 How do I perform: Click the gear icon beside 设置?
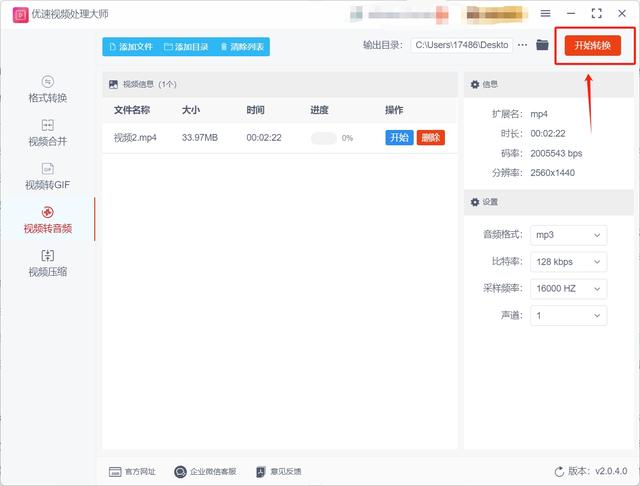(475, 202)
